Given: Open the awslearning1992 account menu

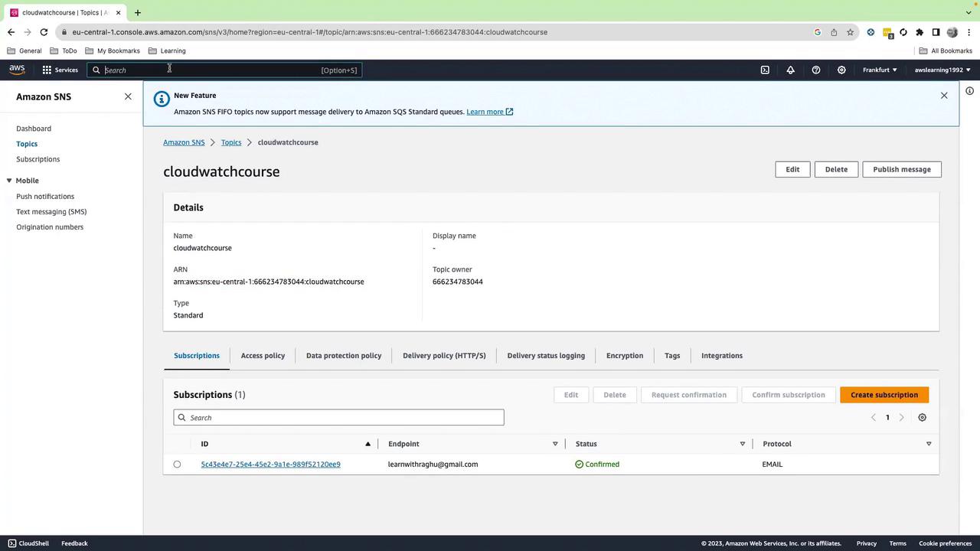Looking at the screenshot, I should coord(942,70).
